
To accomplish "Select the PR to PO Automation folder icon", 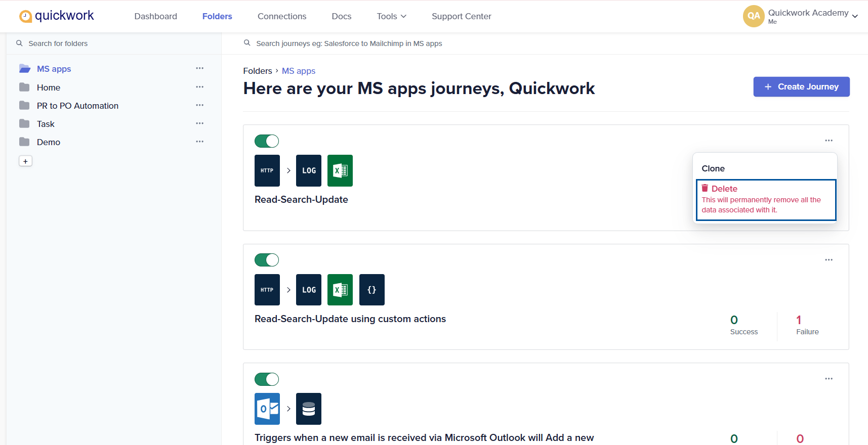I will tap(24, 105).
